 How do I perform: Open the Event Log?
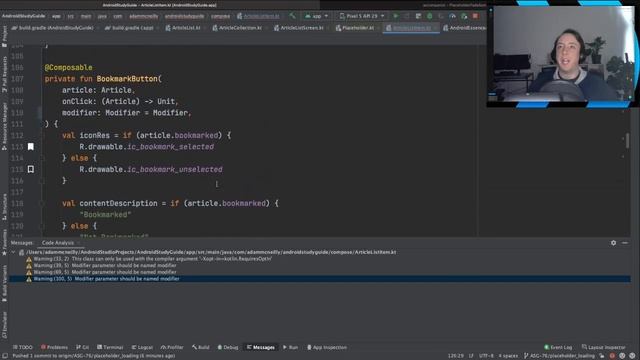pos(558,347)
